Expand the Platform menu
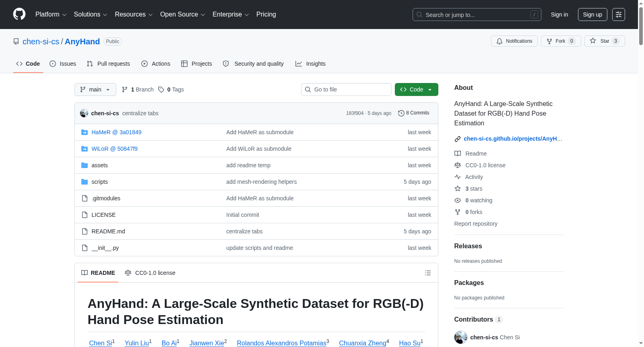644x347 pixels. click(x=51, y=15)
